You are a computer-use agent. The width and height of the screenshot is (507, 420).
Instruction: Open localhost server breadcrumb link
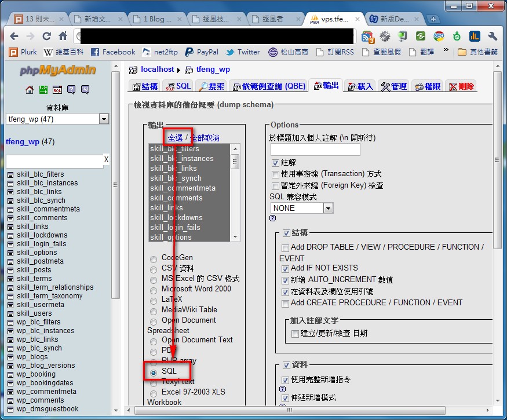pos(157,69)
